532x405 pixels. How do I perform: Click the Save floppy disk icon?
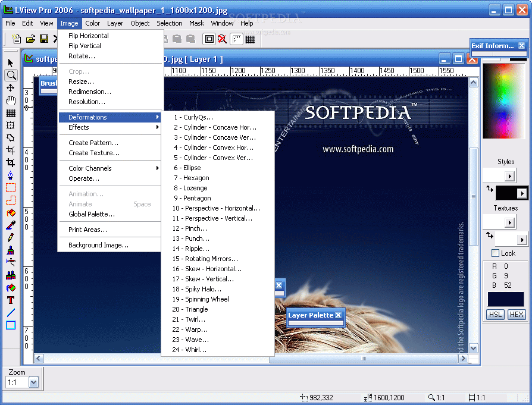[x=44, y=39]
